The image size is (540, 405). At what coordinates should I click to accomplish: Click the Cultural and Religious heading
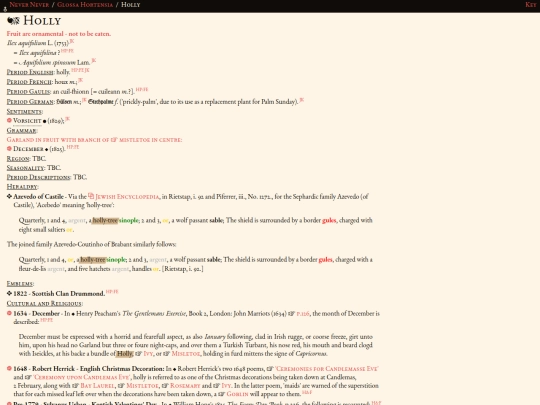pos(44,303)
